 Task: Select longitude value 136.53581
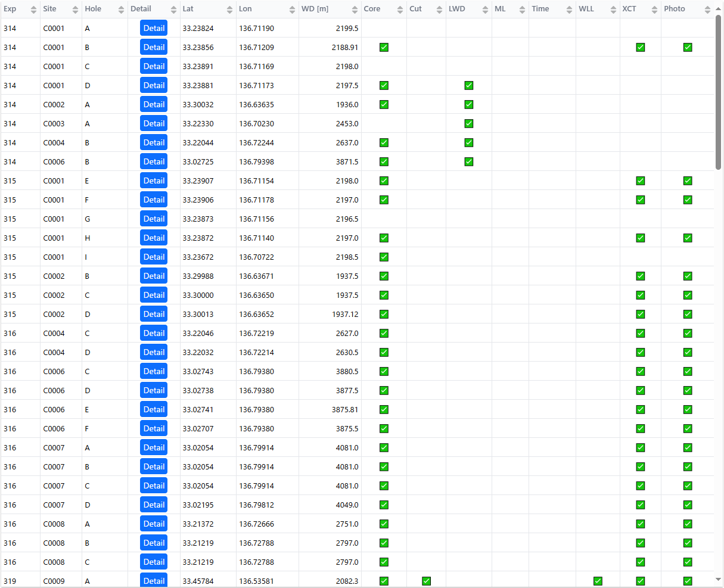click(x=257, y=581)
